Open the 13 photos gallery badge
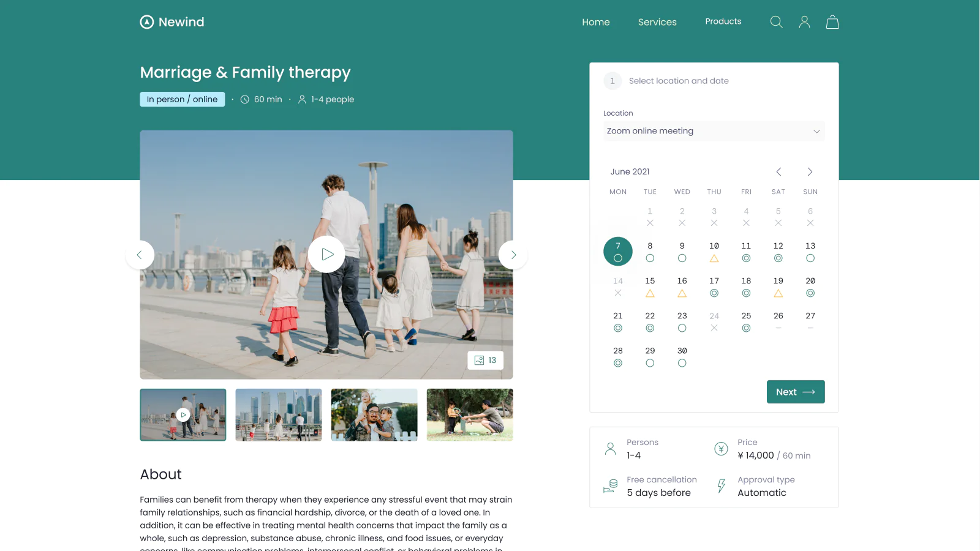This screenshot has width=980, height=551. pyautogui.click(x=486, y=360)
